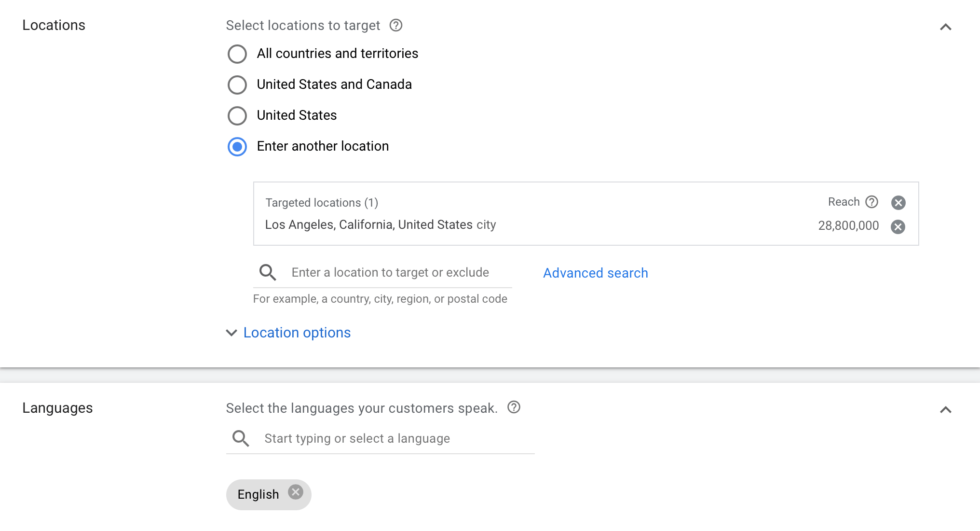Select United States and Canada
Viewport: 980px width, 531px height.
tap(237, 85)
